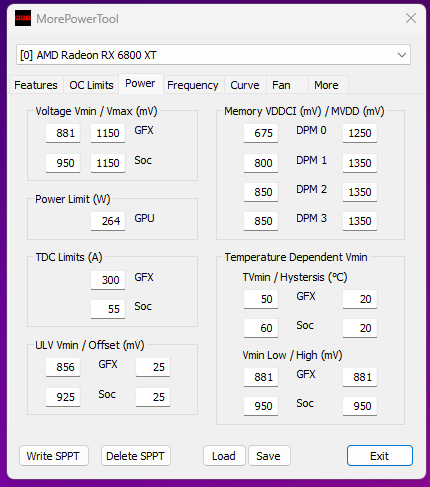The image size is (430, 487).
Task: Click the Write SPPT button
Action: point(53,456)
